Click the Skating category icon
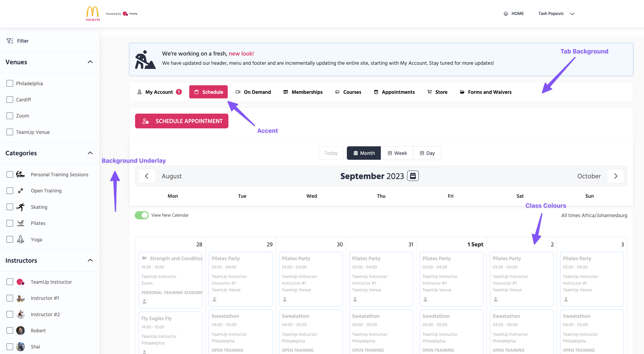Viewport: 644px width, 354px height. pyautogui.click(x=21, y=207)
